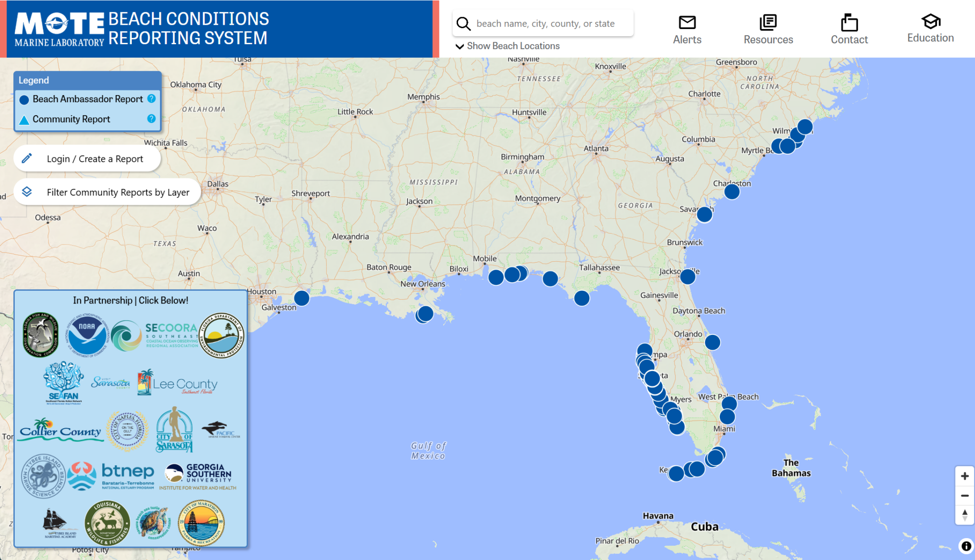The image size is (975, 560).
Task: Click the Beach Conditions Reporting System title
Action: click(188, 28)
